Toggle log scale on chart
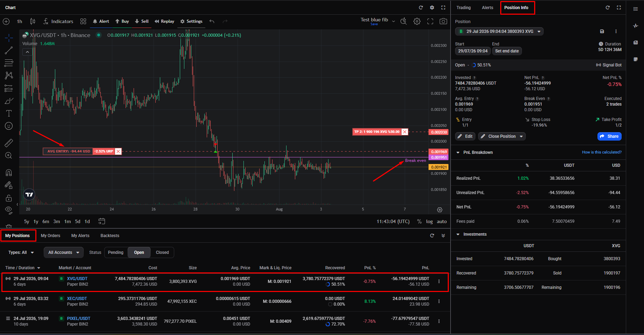This screenshot has height=335, width=644. 430,221
